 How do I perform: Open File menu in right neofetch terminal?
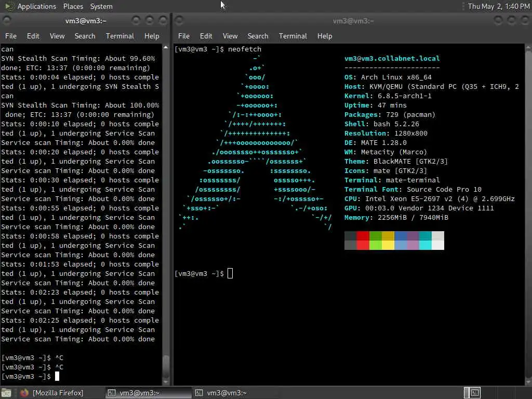click(x=184, y=36)
